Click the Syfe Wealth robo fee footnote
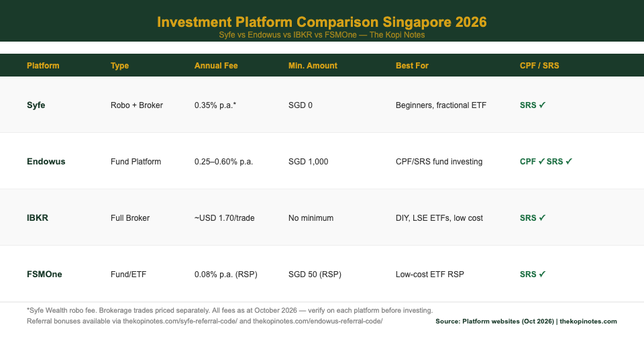The image size is (644, 349). point(229,310)
